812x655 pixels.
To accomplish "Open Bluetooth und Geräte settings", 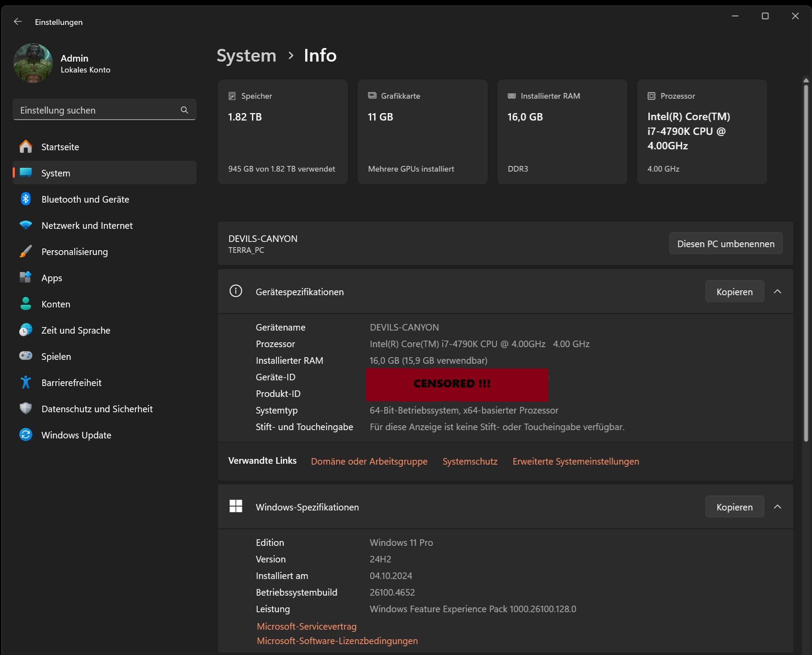I will [104, 199].
